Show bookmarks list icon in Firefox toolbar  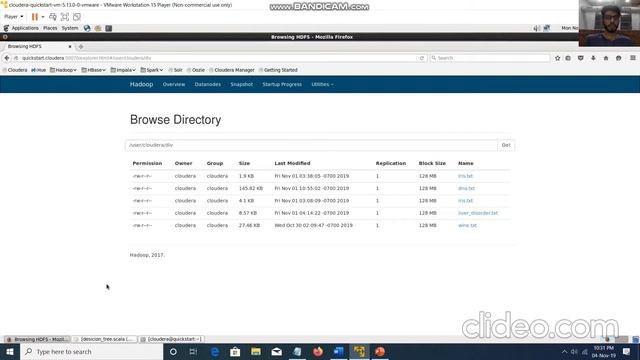pos(568,58)
